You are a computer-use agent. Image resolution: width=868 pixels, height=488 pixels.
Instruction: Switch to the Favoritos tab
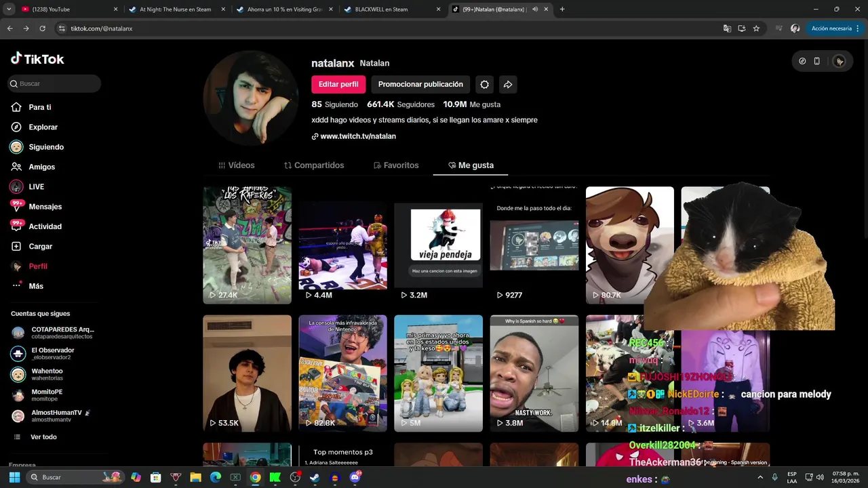point(396,165)
